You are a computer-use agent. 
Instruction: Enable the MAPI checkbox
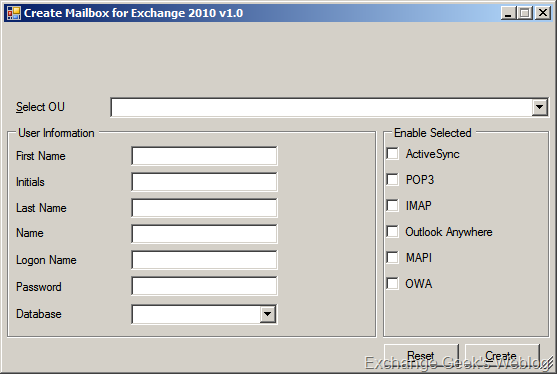point(393,258)
